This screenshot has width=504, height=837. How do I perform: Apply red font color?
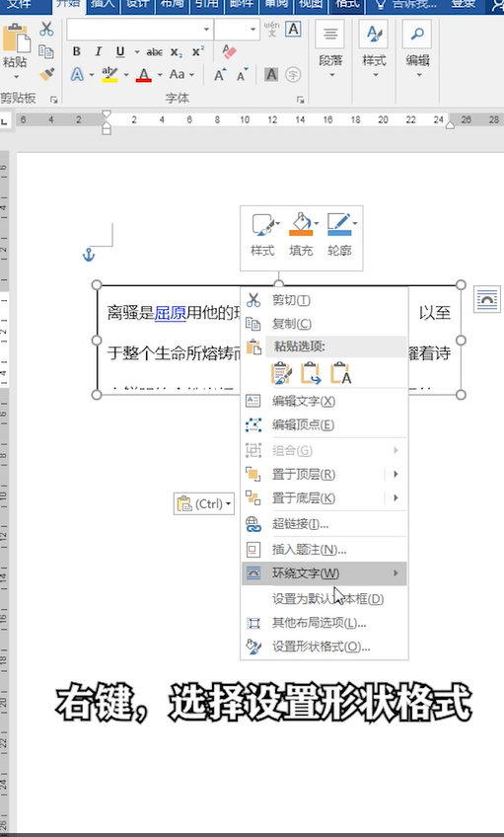click(x=143, y=74)
